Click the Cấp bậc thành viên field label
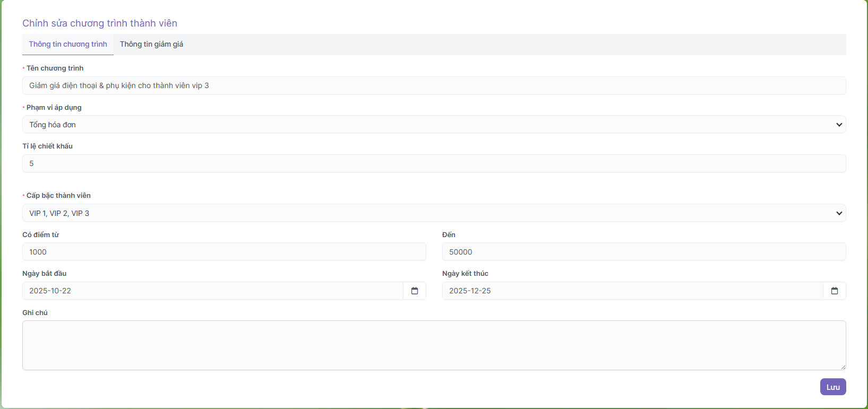Viewport: 868px width, 409px height. coord(58,196)
